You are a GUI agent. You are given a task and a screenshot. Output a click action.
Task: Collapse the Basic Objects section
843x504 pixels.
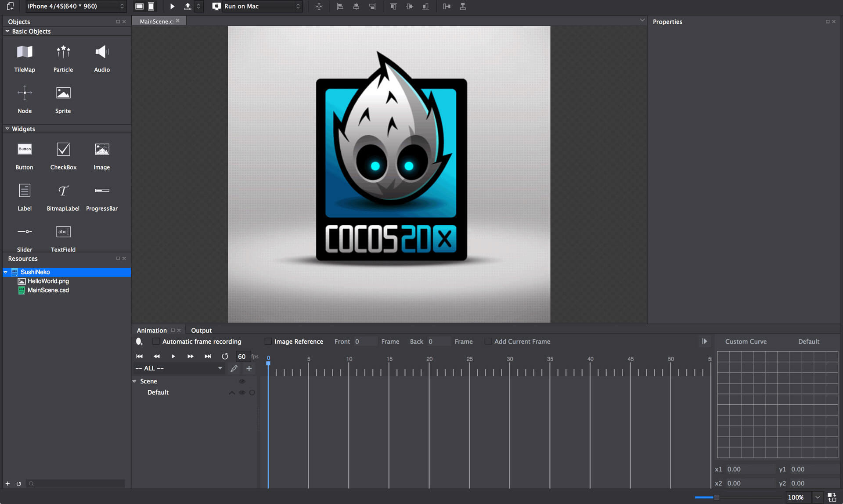click(7, 31)
